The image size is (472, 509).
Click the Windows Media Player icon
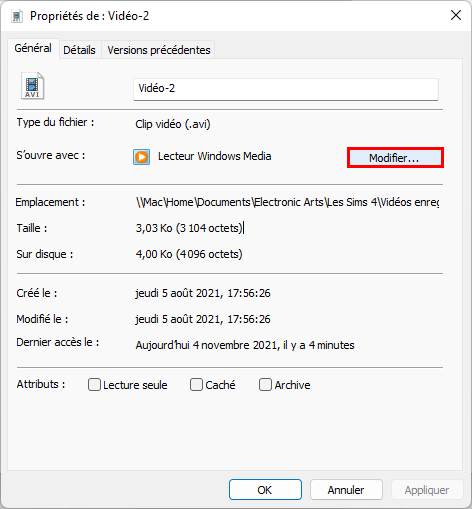click(x=141, y=157)
